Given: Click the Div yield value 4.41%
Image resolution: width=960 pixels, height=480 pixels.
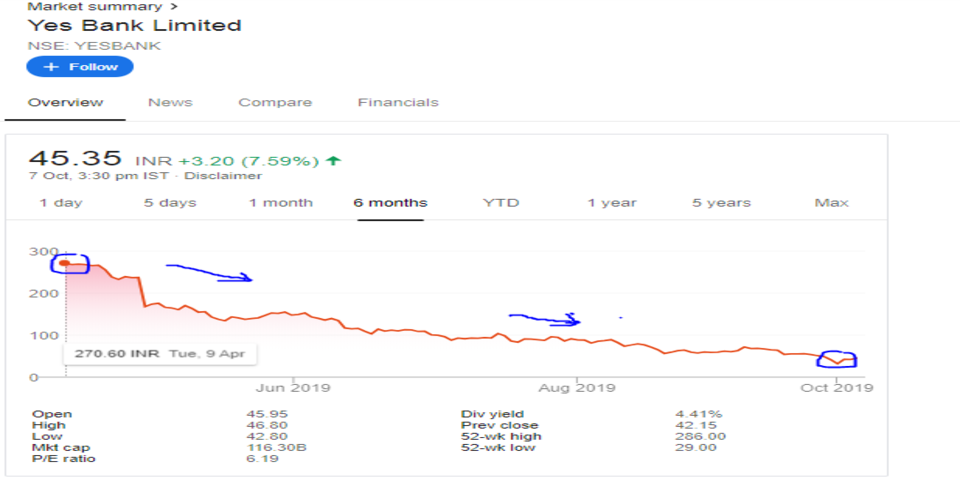Looking at the screenshot, I should click(698, 414).
